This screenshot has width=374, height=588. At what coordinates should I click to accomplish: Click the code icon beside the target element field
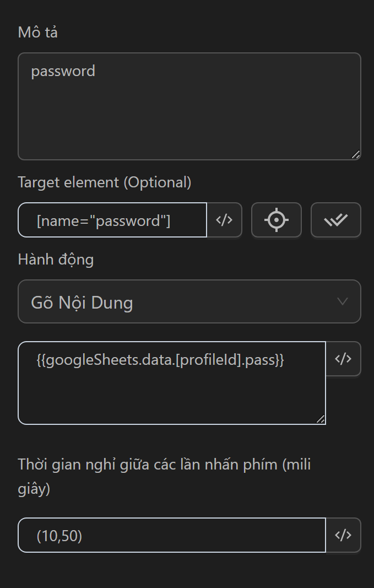pos(224,220)
